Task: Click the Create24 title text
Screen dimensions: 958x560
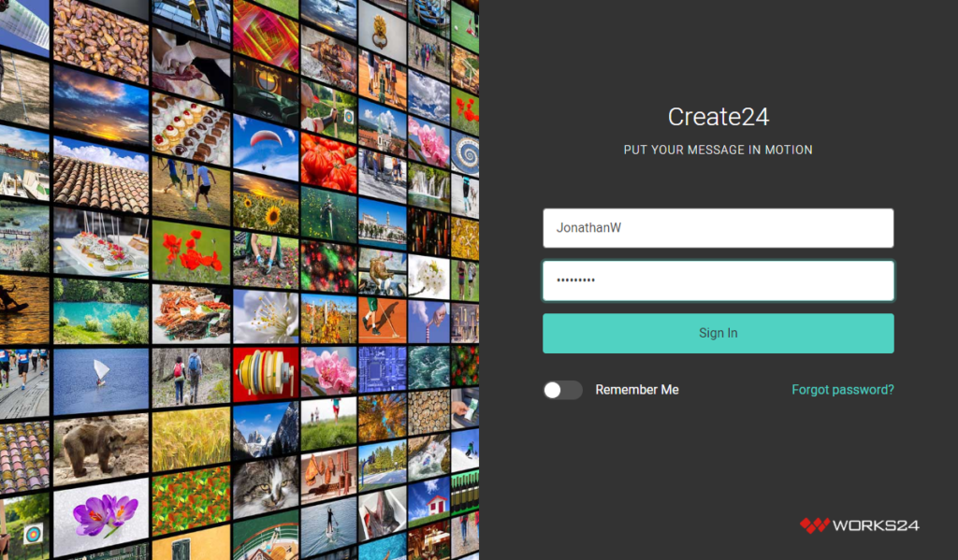Action: [718, 117]
